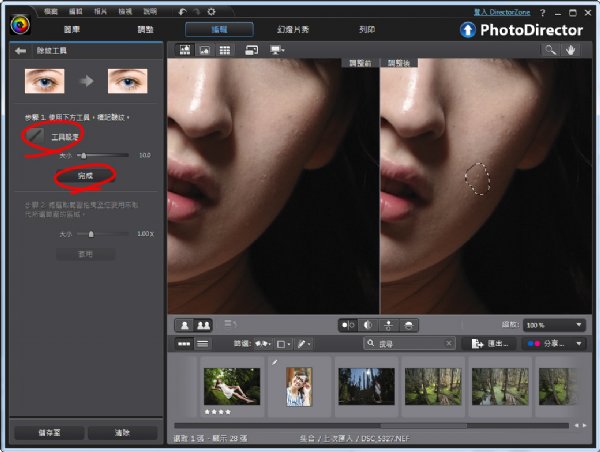Image resolution: width=600 pixels, height=452 pixels.
Task: Select the hand pan tool
Action: 572,49
